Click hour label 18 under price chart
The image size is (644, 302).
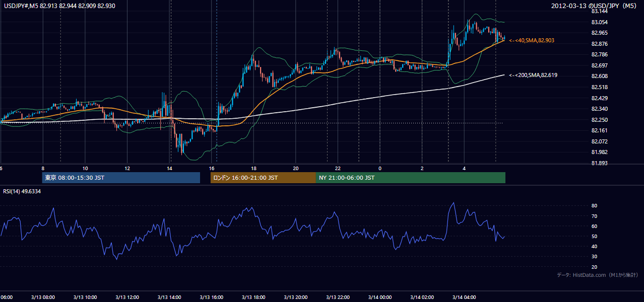tap(253, 168)
